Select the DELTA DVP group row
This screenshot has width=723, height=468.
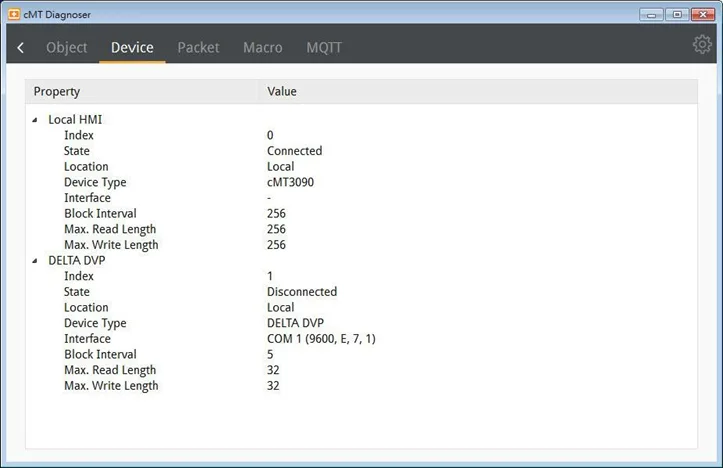click(x=361, y=261)
